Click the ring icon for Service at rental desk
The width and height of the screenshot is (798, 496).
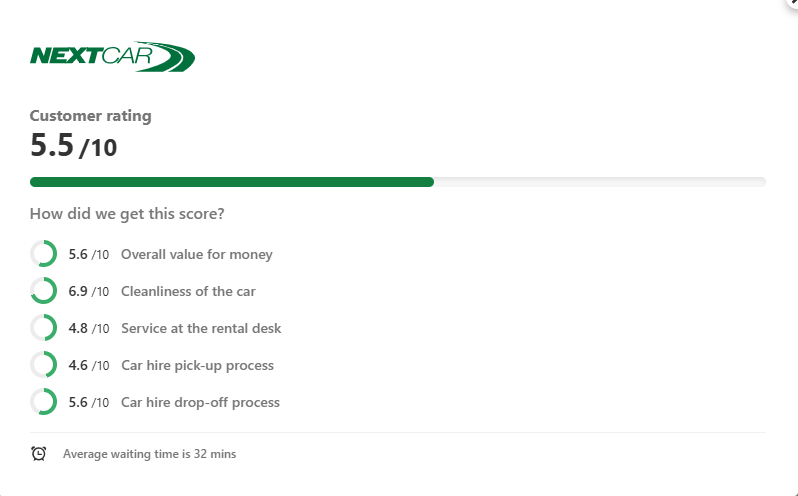click(x=43, y=328)
